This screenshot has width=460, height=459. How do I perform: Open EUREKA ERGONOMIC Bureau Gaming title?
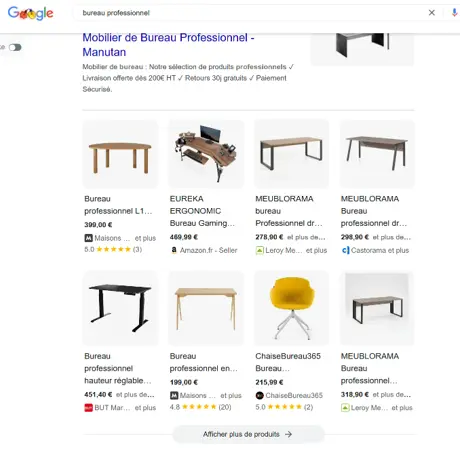(202, 211)
